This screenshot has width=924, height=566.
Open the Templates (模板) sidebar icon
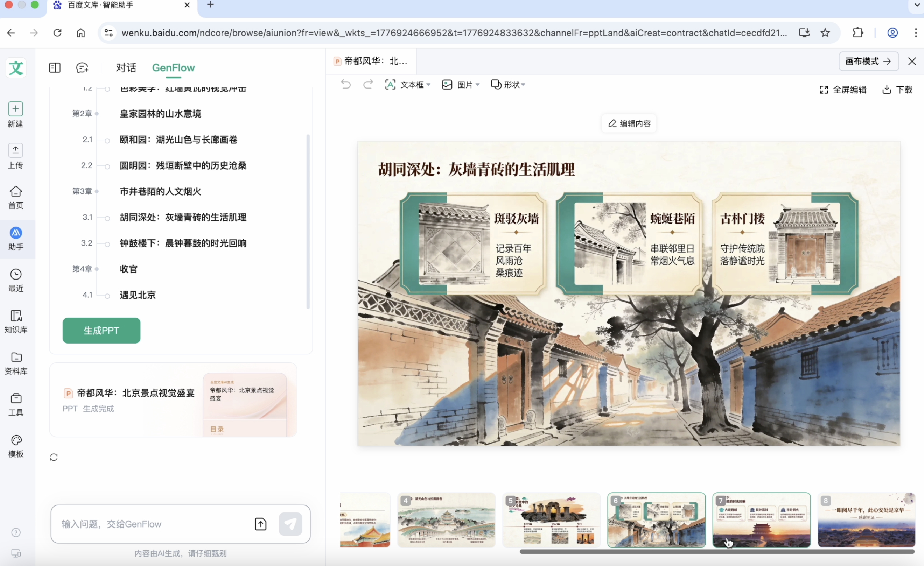click(15, 440)
